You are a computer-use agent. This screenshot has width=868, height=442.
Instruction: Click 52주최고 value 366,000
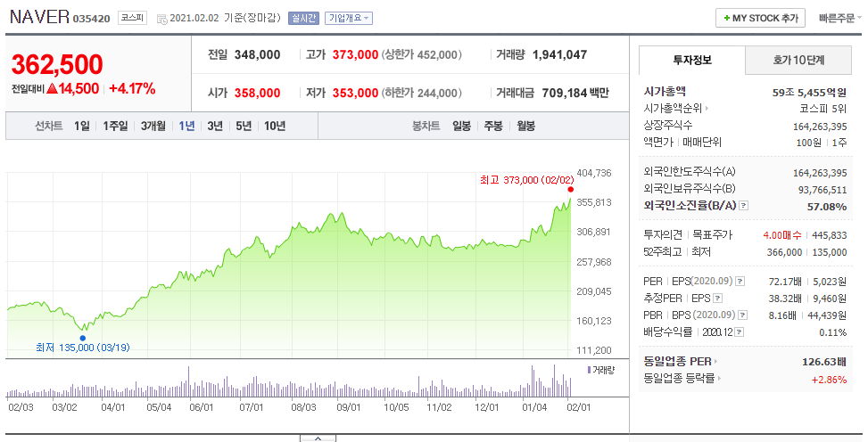tap(784, 252)
